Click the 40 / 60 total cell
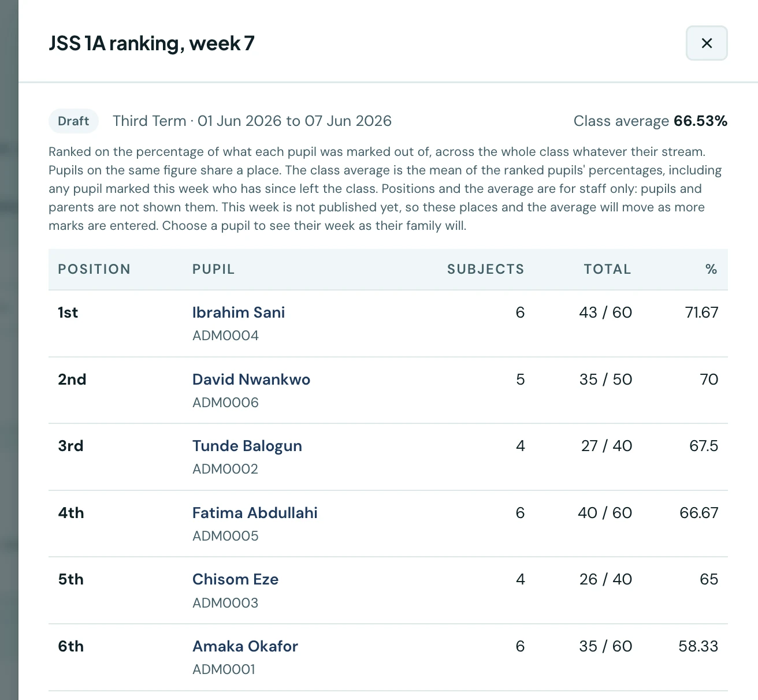The image size is (758, 700). (605, 513)
